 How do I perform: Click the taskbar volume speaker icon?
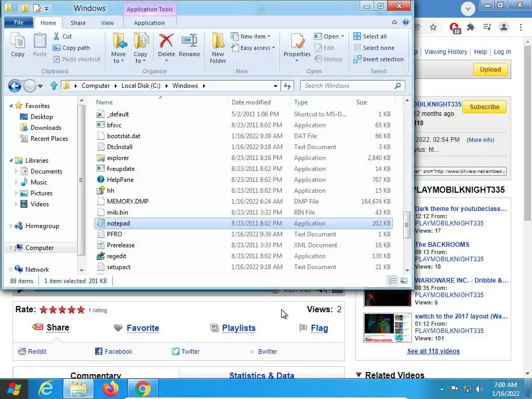(x=479, y=389)
